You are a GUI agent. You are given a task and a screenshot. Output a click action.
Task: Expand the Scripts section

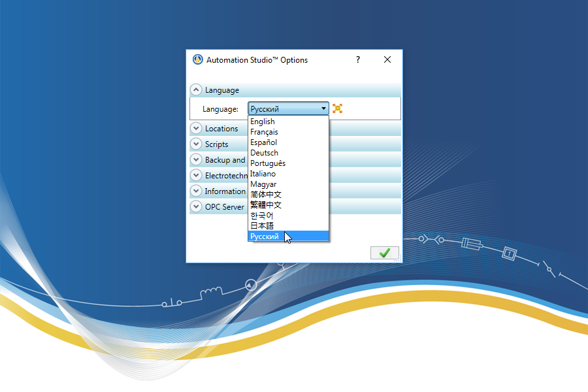tap(196, 144)
